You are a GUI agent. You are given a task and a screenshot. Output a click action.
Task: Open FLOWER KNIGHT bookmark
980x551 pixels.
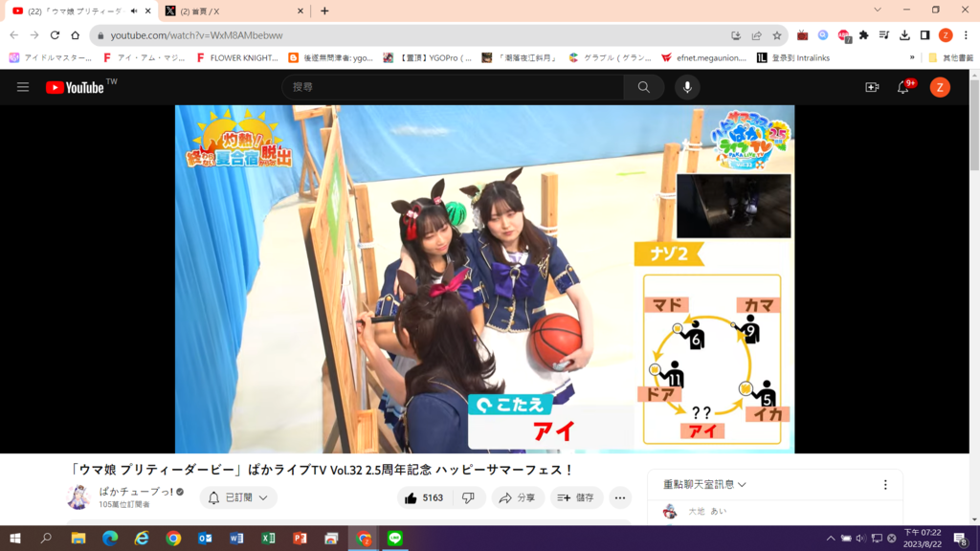coord(237,57)
